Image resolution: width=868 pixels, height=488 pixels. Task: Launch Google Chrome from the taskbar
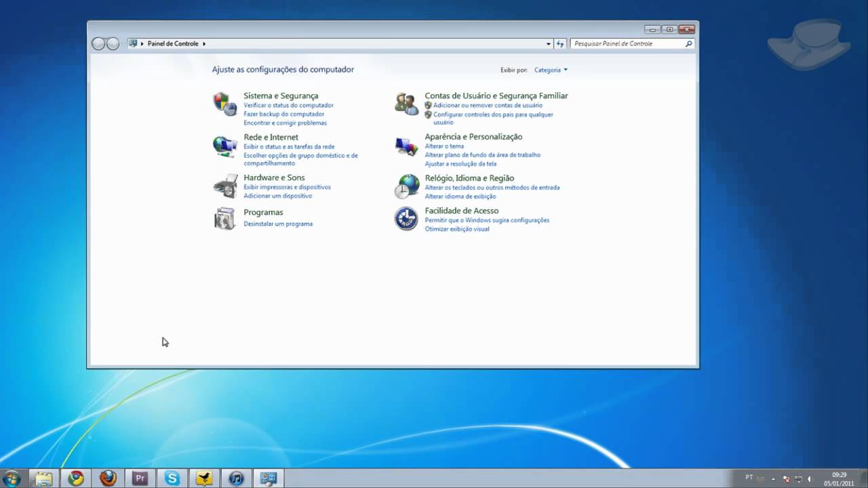pyautogui.click(x=76, y=479)
